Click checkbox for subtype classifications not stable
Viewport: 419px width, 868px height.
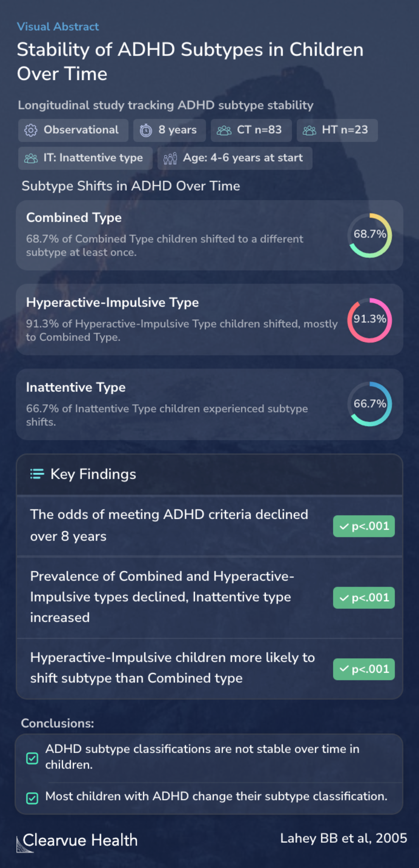tap(32, 758)
